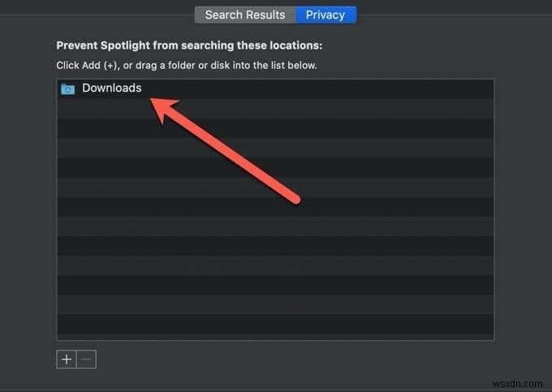Click the words "folder or disk" in the instructions
This screenshot has width=552, height=392.
pyautogui.click(x=215, y=64)
